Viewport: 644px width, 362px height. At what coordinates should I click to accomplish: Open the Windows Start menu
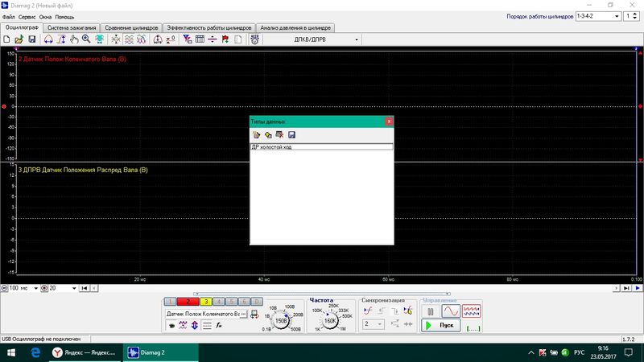pyautogui.click(x=11, y=352)
